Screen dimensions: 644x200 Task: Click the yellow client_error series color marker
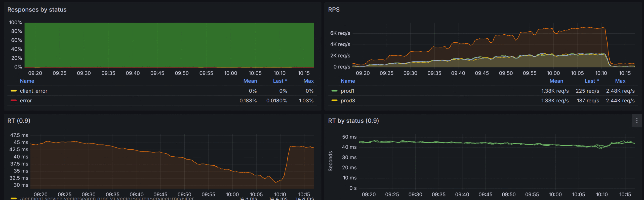pos(14,91)
